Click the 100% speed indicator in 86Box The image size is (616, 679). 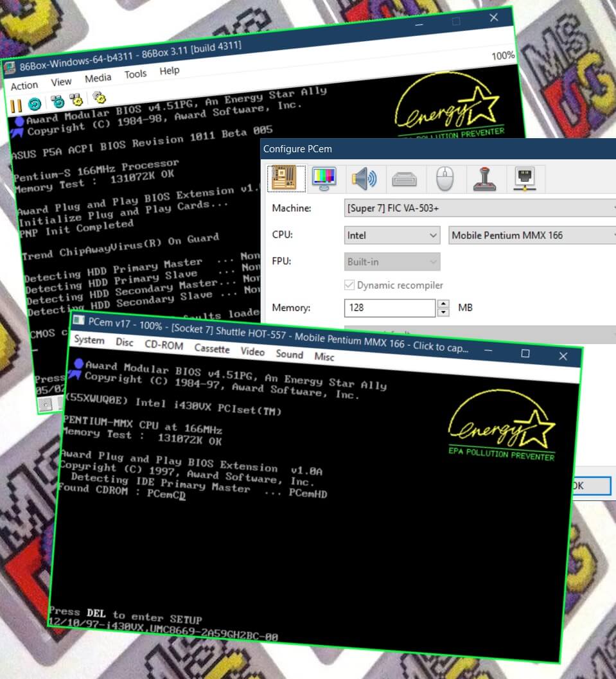502,55
